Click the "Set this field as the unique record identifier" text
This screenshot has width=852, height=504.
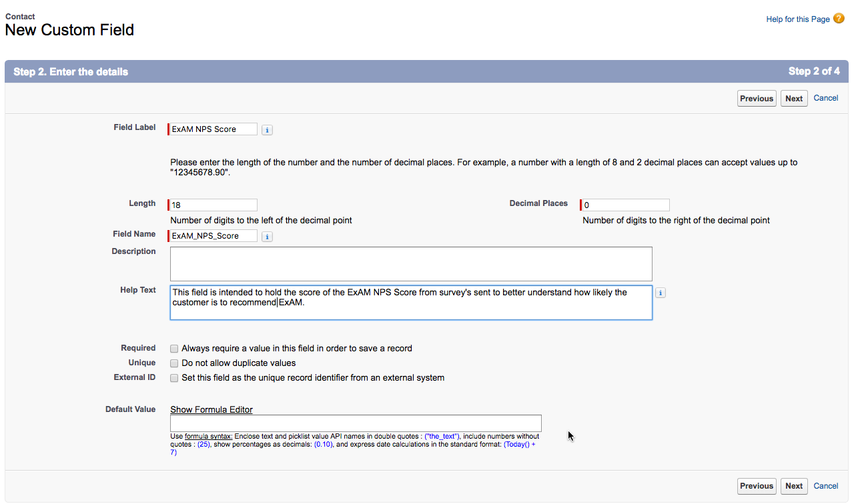pos(313,378)
